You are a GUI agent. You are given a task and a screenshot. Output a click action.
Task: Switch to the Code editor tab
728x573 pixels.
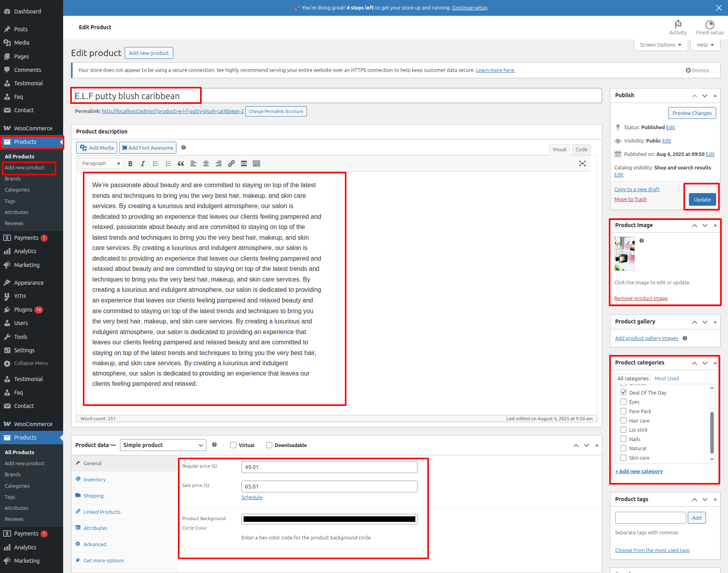click(x=581, y=149)
